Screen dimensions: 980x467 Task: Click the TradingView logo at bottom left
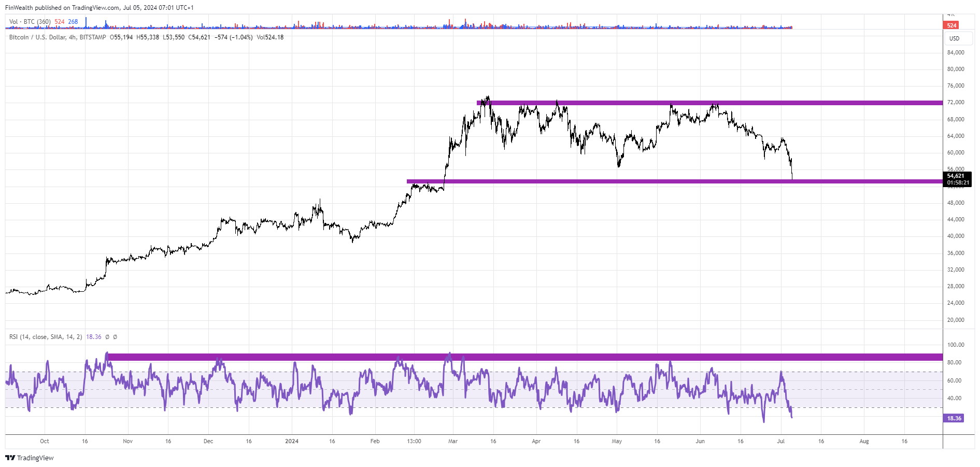tap(30, 458)
